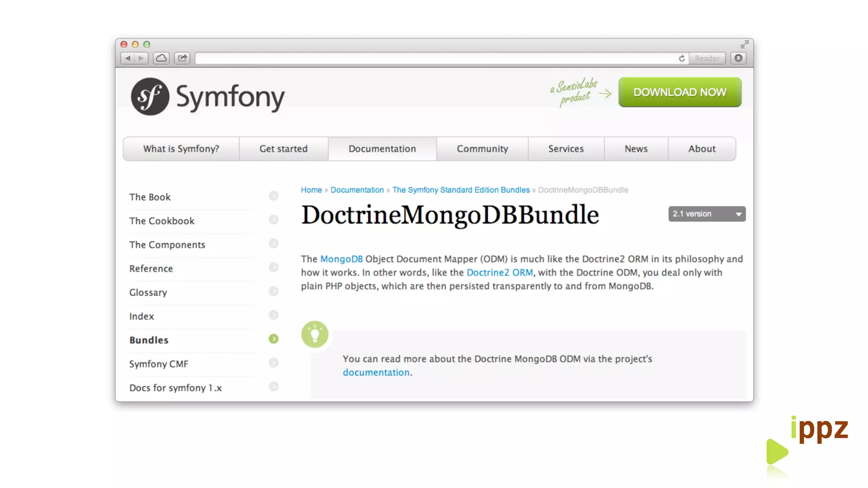Enter fullscreen using top-right arrows icon
868x488 pixels.
pyautogui.click(x=744, y=44)
